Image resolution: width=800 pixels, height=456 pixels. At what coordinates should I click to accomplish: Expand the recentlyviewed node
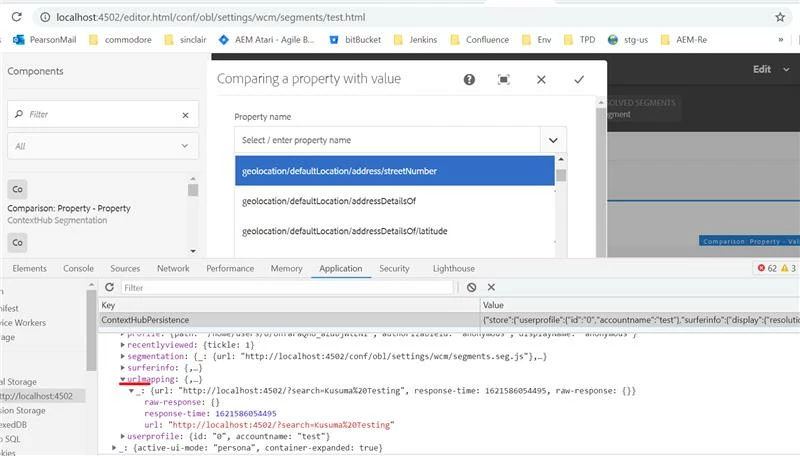[123, 345]
